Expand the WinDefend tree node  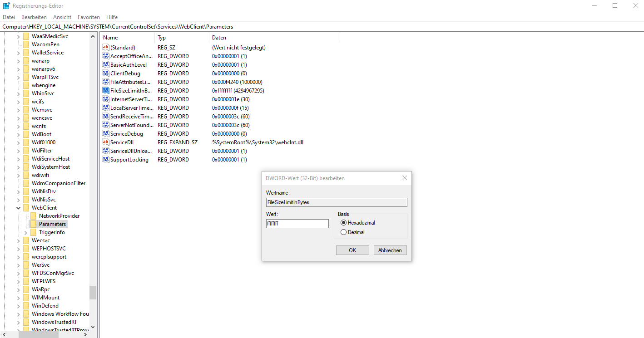click(x=19, y=306)
